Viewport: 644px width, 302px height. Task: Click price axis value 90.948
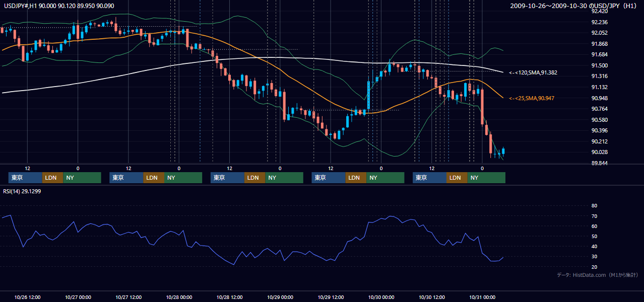600,98
